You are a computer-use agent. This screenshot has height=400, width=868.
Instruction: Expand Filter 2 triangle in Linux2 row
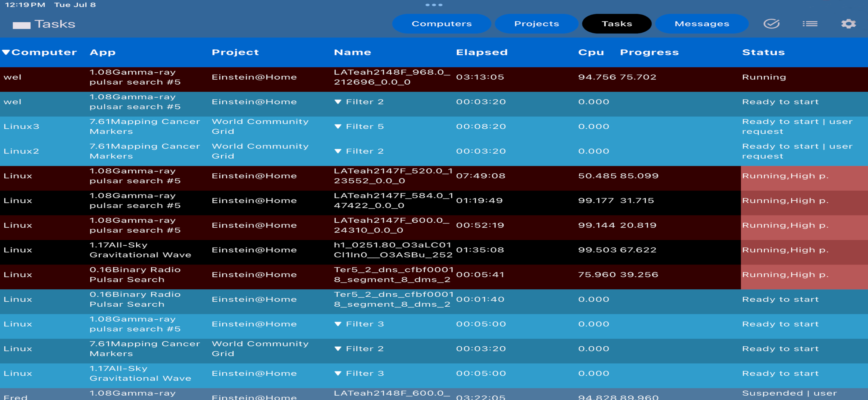coord(338,151)
